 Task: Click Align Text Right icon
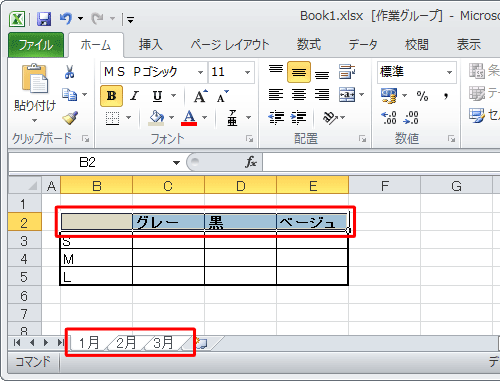[322, 95]
